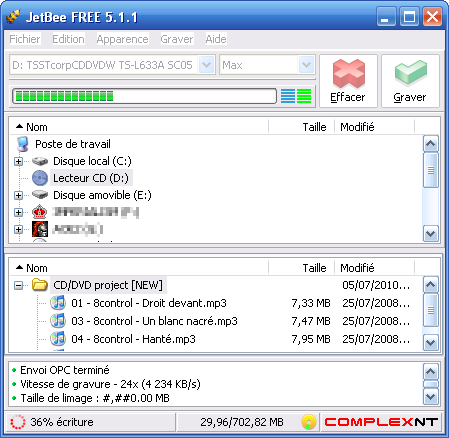
Task: Click the green striped buffer indicator
Action: 304,96
